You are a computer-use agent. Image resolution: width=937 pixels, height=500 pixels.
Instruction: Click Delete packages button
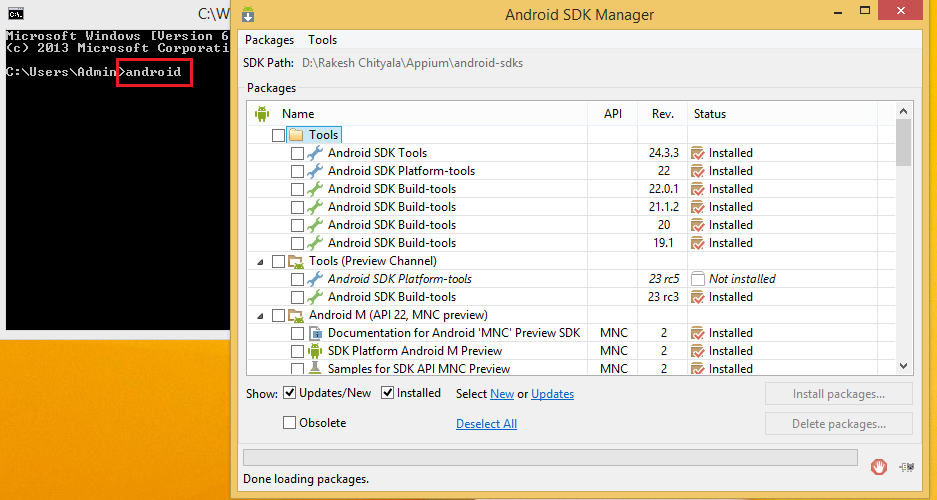[x=838, y=424]
